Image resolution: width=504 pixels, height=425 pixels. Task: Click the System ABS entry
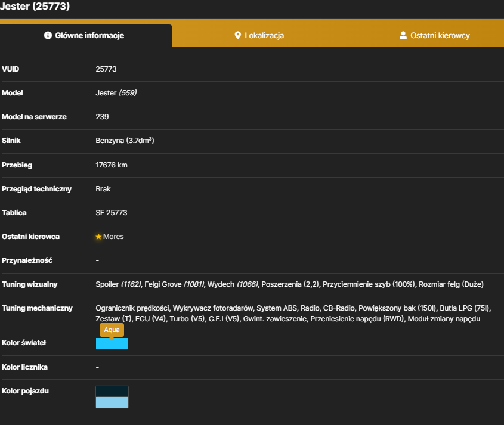277,308
